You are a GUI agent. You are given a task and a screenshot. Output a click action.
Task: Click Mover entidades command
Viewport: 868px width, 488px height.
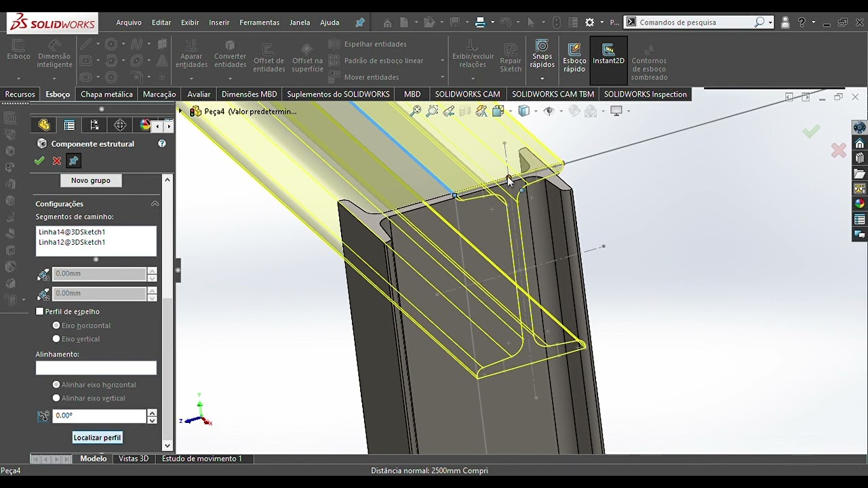(365, 77)
